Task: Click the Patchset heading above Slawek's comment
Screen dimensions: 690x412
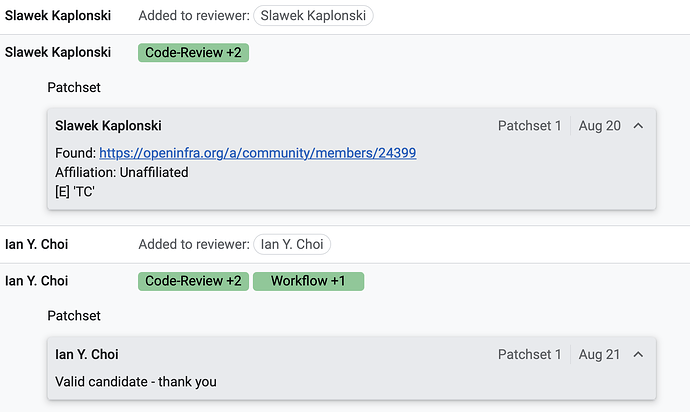Action: coord(74,88)
